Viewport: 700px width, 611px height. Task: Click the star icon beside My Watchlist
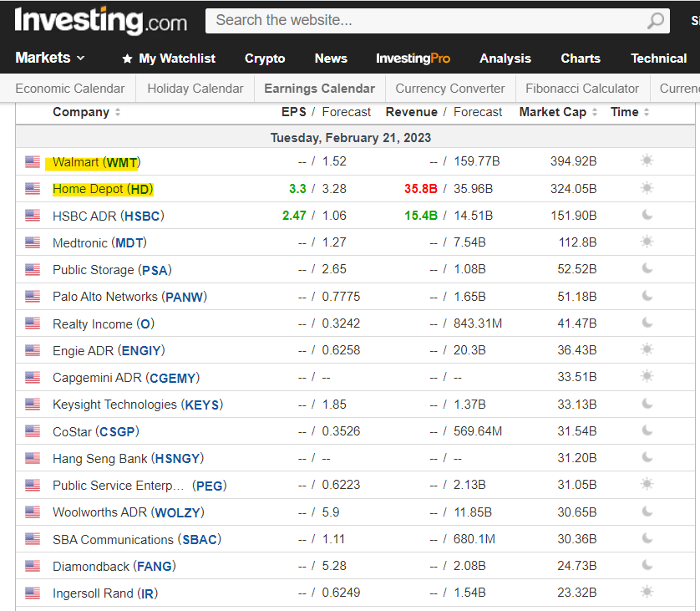pos(125,59)
